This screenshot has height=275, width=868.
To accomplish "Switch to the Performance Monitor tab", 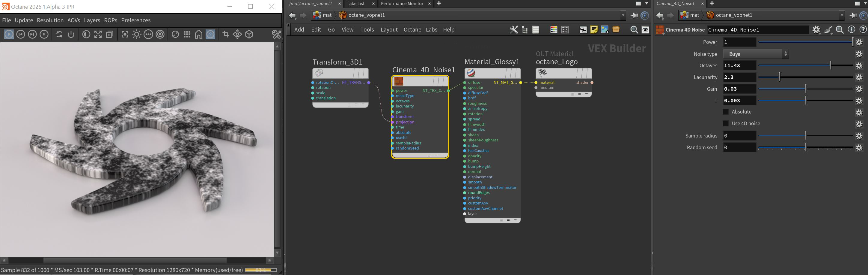I will 402,3.
